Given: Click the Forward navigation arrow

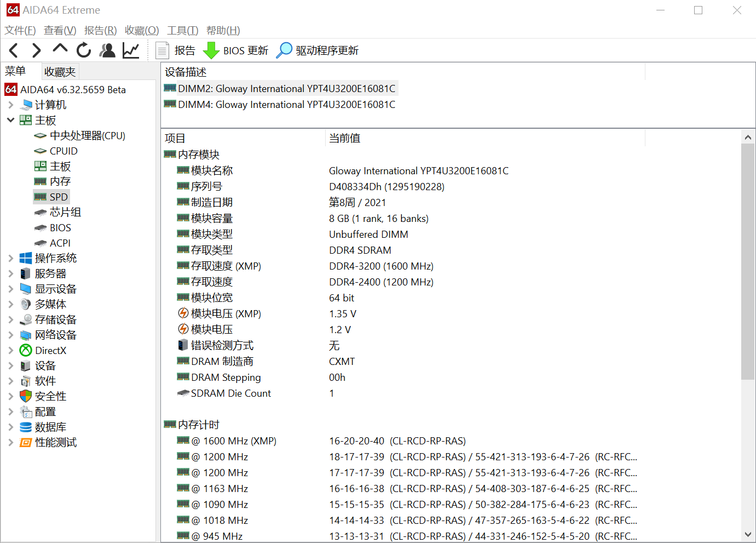Looking at the screenshot, I should (36, 50).
